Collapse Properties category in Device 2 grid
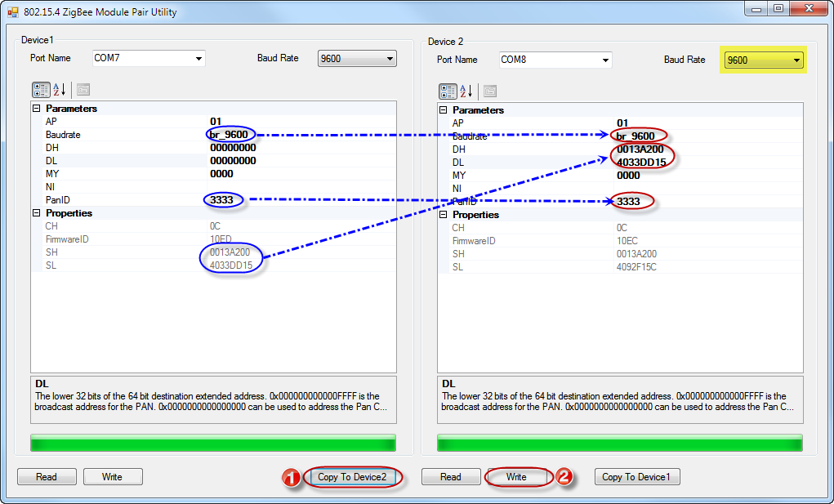834x504 pixels. click(x=444, y=215)
